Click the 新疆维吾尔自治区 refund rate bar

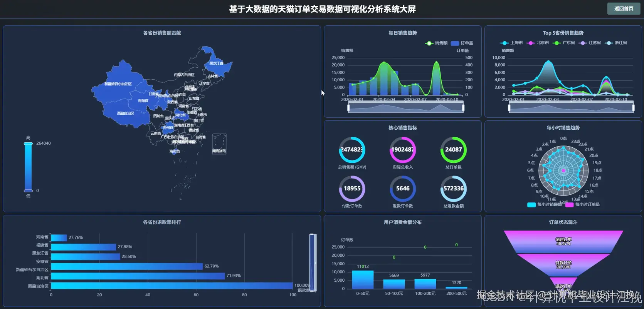(x=127, y=266)
